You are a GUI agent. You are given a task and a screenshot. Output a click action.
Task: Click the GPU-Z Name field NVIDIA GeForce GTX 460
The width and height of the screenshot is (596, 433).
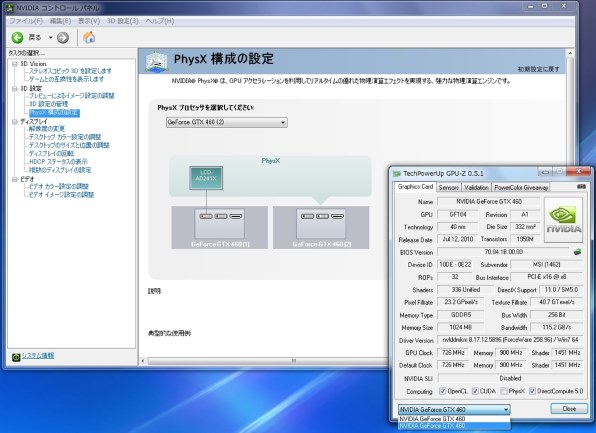(489, 201)
